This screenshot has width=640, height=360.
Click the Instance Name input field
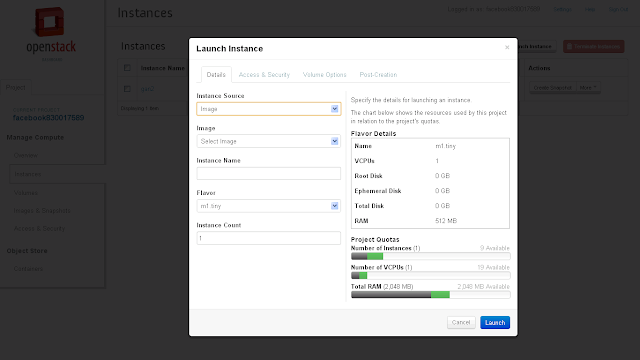point(269,173)
